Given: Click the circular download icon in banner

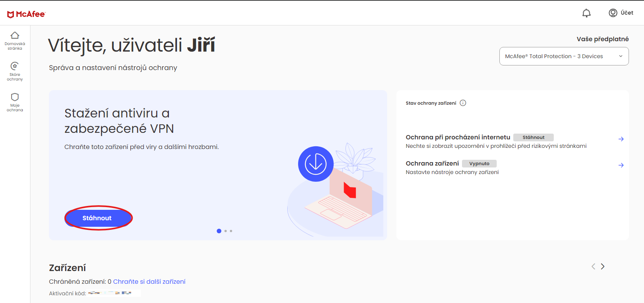Looking at the screenshot, I should click(x=316, y=164).
